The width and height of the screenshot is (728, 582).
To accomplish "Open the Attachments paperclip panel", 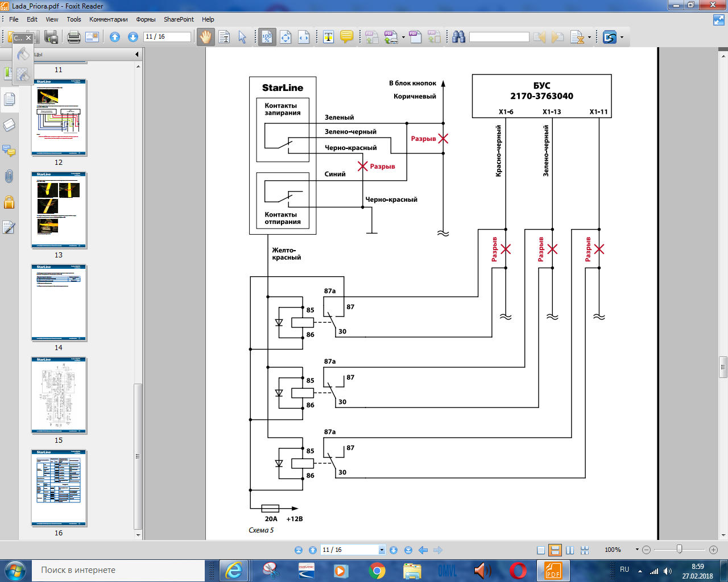I will coord(9,176).
